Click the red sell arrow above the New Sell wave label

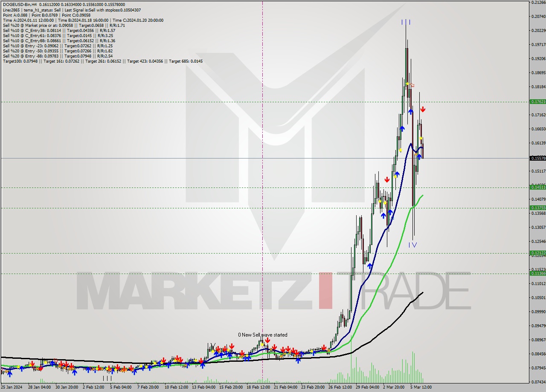click(267, 340)
